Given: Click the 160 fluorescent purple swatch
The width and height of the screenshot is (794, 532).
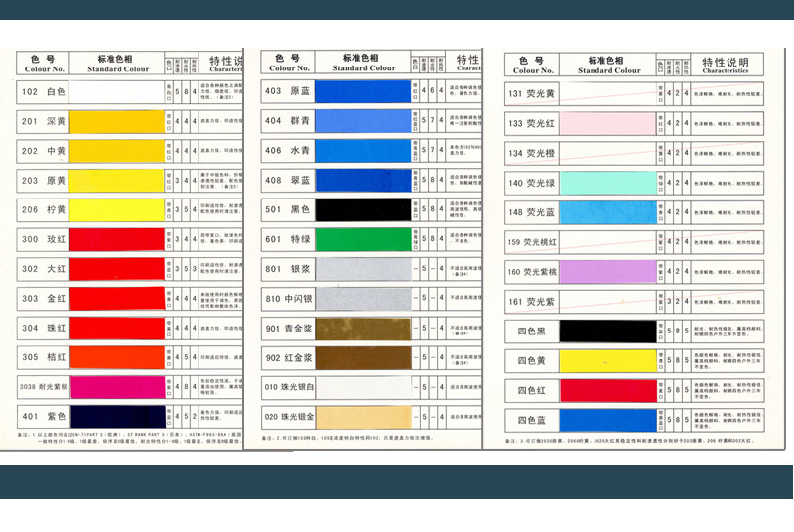Looking at the screenshot, I should tap(607, 272).
